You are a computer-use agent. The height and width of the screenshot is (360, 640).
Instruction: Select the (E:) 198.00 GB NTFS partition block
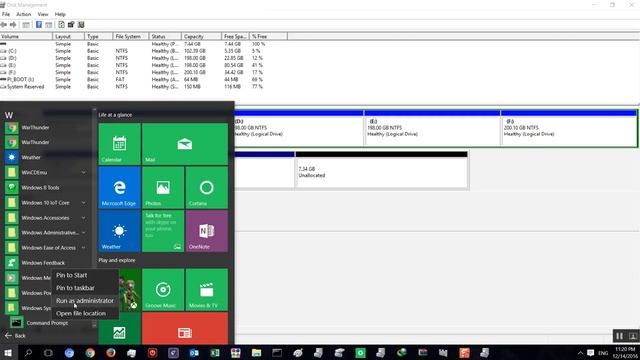[x=432, y=128]
